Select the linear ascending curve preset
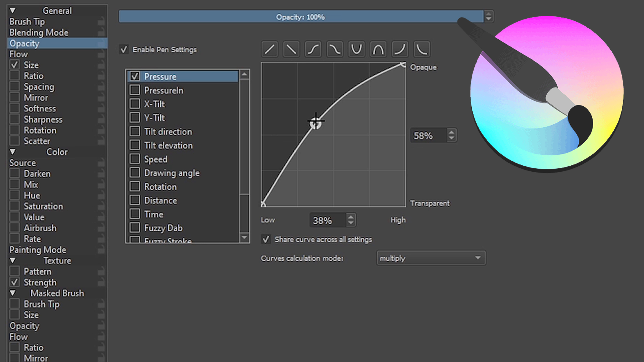 (270, 49)
